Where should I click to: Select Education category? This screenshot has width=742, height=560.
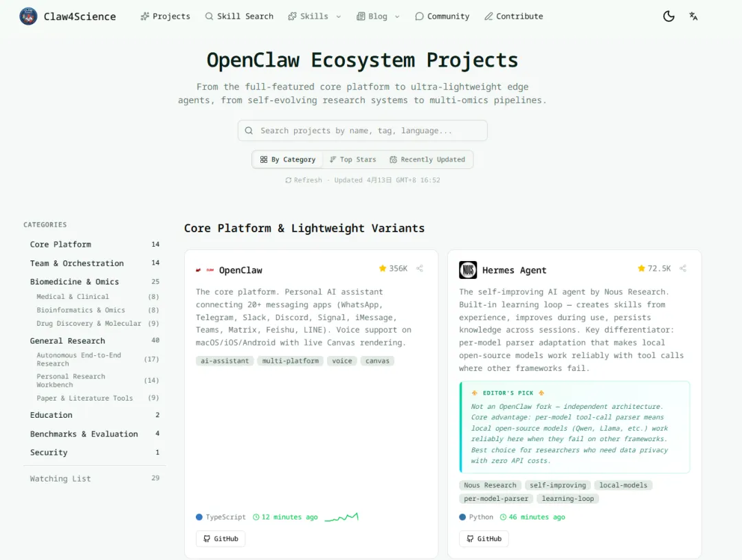pos(95,415)
